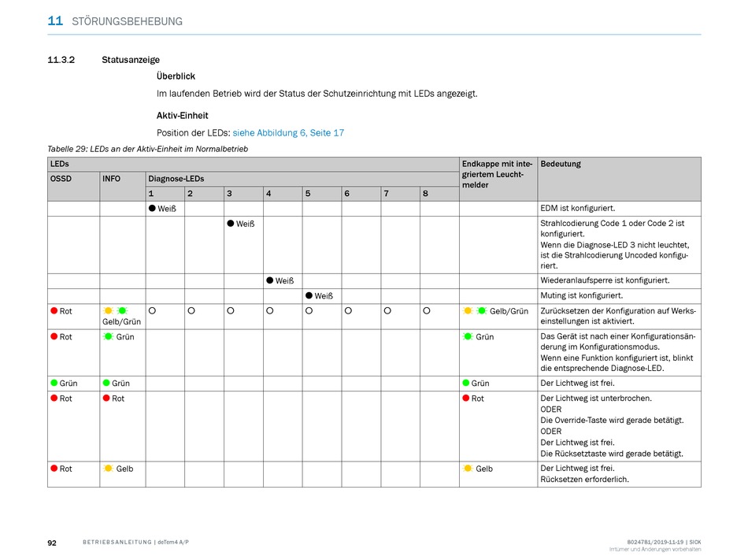Click the text 'Muting ist konfiguriert.'

click(582, 295)
